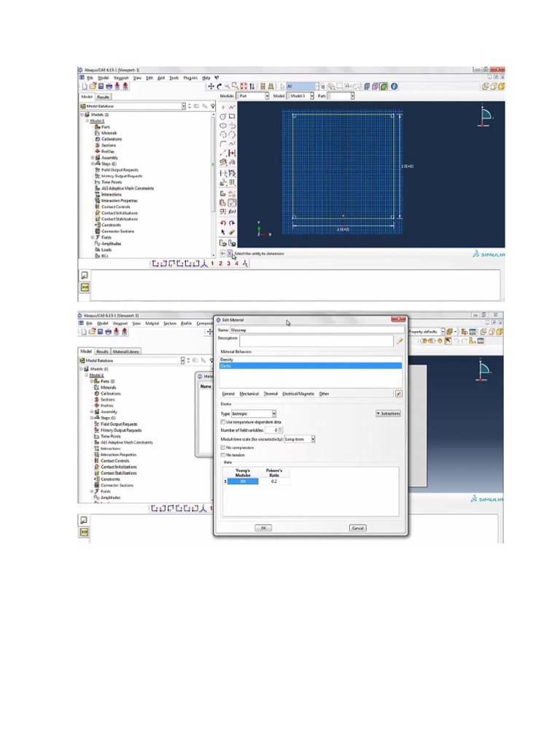Switch to the Material Library tab in lower window
This screenshot has height=747, width=560.
[125, 352]
